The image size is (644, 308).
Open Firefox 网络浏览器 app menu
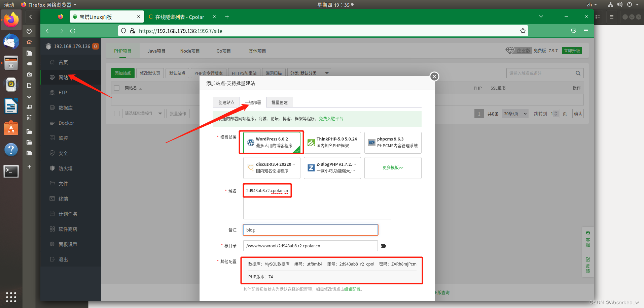tap(49, 5)
